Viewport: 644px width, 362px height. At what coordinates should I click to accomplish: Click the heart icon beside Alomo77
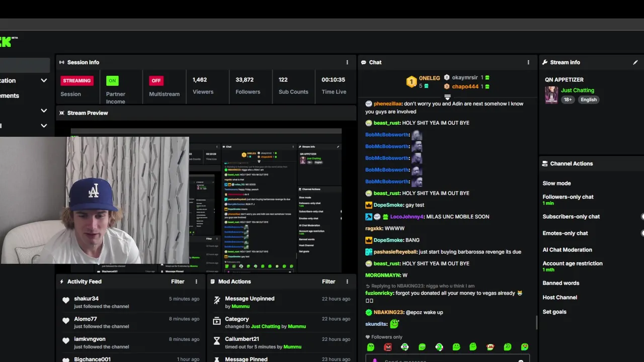point(66,320)
